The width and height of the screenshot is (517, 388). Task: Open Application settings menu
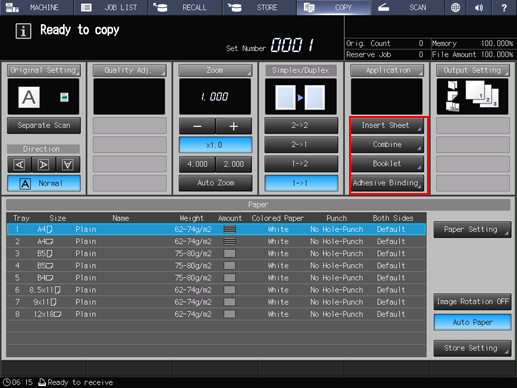pyautogui.click(x=387, y=70)
